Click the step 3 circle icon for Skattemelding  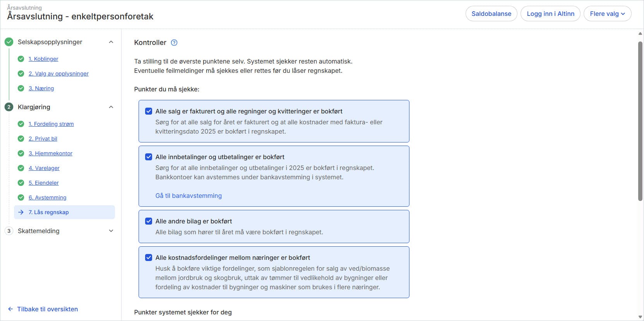[9, 231]
